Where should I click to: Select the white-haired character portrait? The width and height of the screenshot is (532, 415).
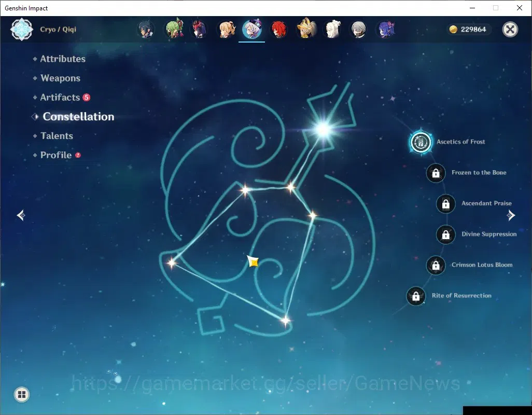tap(332, 29)
